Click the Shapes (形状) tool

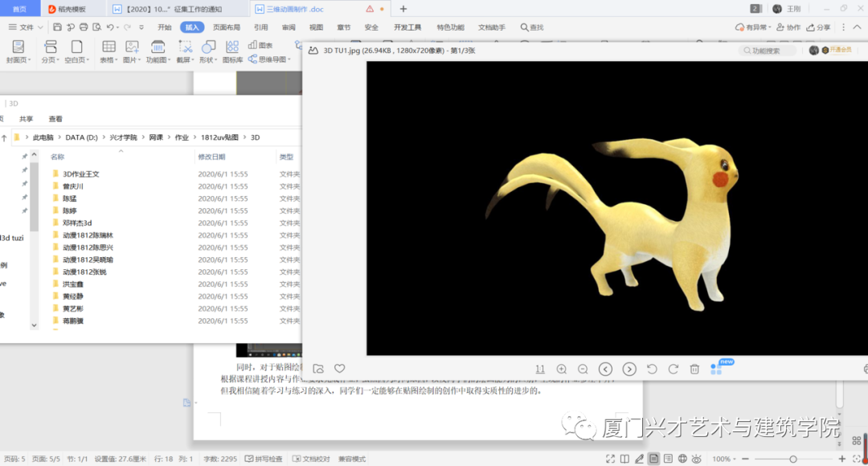coord(208,52)
